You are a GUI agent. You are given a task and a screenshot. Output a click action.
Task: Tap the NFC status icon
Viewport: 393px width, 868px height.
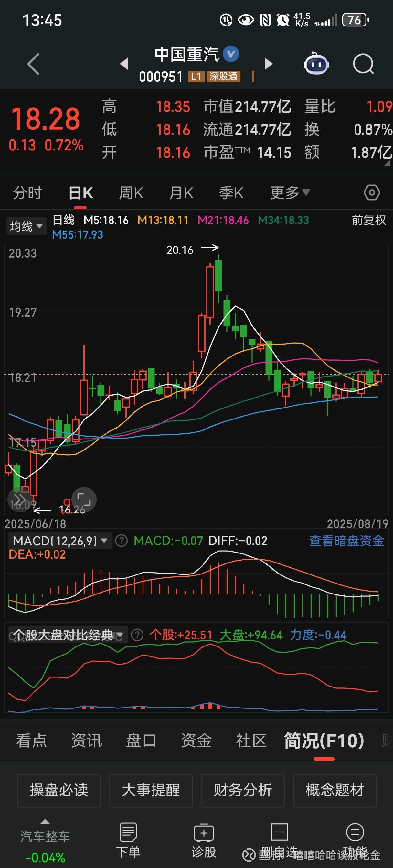265,20
